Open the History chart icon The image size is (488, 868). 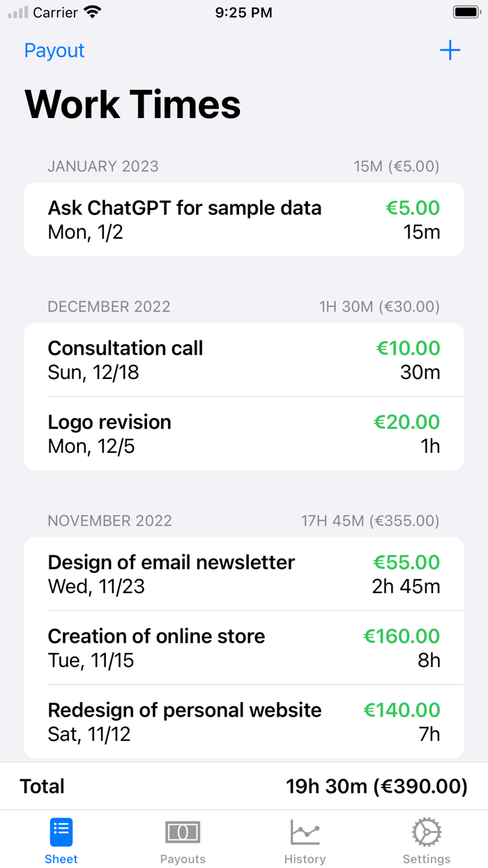pos(305,832)
